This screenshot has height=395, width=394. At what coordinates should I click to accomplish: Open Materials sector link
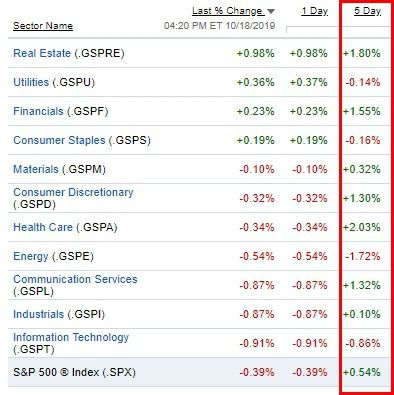[x=36, y=169]
